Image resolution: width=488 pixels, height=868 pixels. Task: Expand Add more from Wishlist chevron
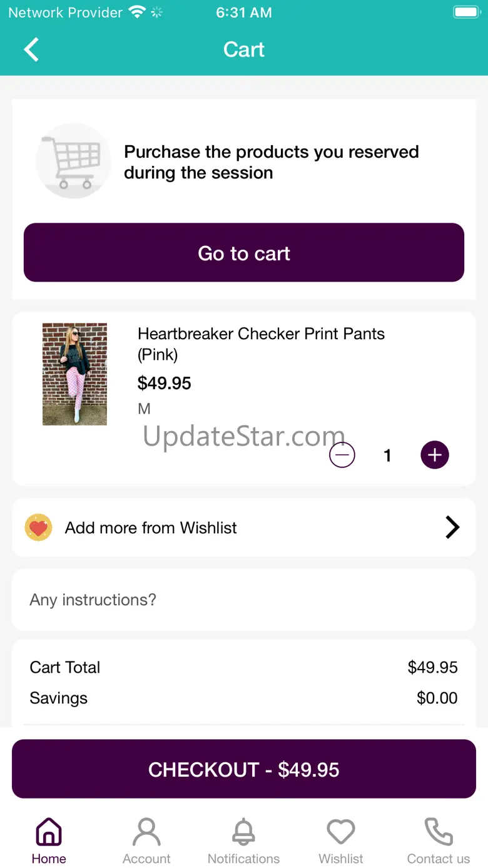tap(452, 528)
